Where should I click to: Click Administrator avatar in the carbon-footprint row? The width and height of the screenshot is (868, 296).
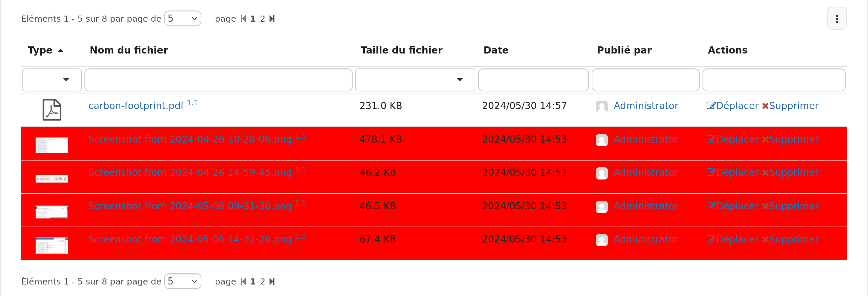[x=602, y=107]
